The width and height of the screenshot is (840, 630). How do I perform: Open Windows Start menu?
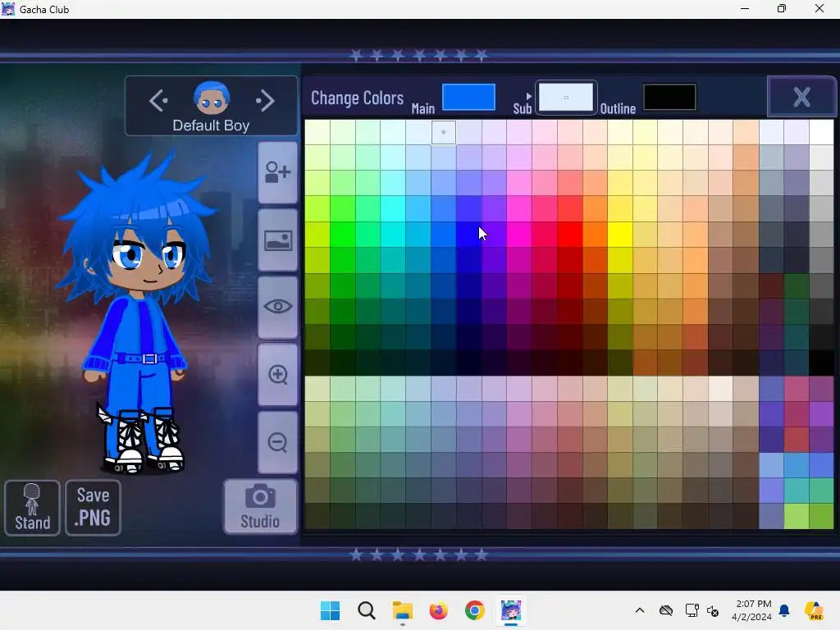pos(330,610)
